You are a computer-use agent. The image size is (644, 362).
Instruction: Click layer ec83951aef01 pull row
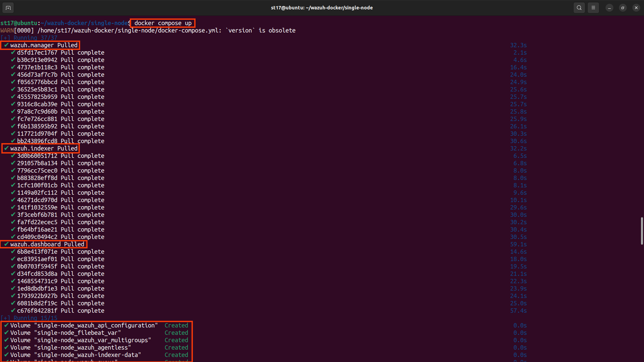coord(57,259)
